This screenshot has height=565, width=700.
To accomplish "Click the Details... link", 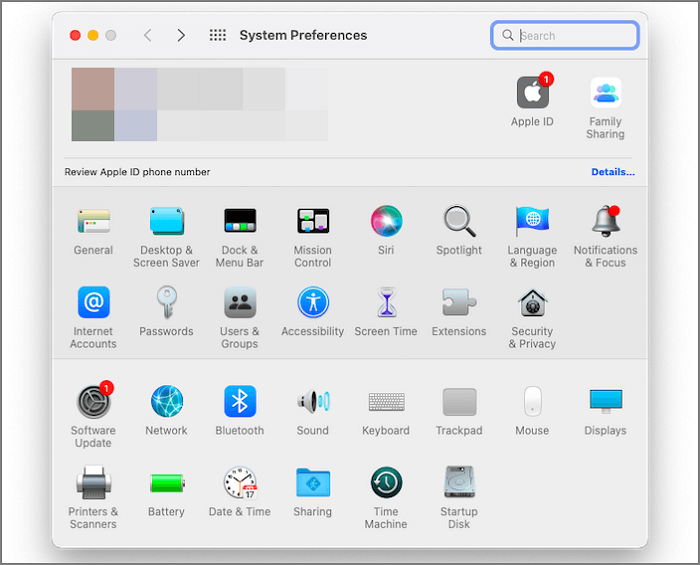I will (612, 172).
